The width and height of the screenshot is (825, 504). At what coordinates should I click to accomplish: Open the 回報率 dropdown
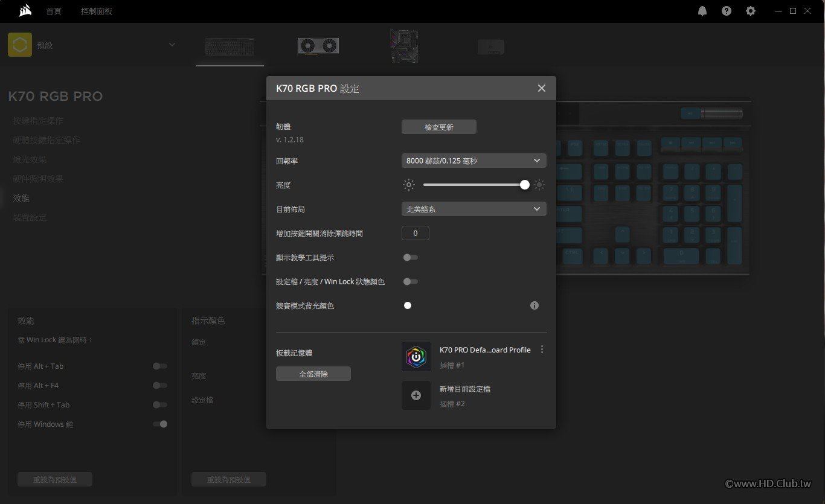click(x=474, y=161)
